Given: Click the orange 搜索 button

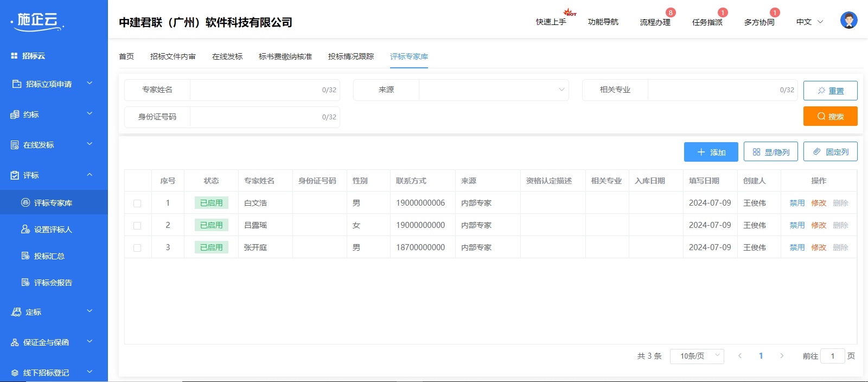Looking at the screenshot, I should [830, 116].
